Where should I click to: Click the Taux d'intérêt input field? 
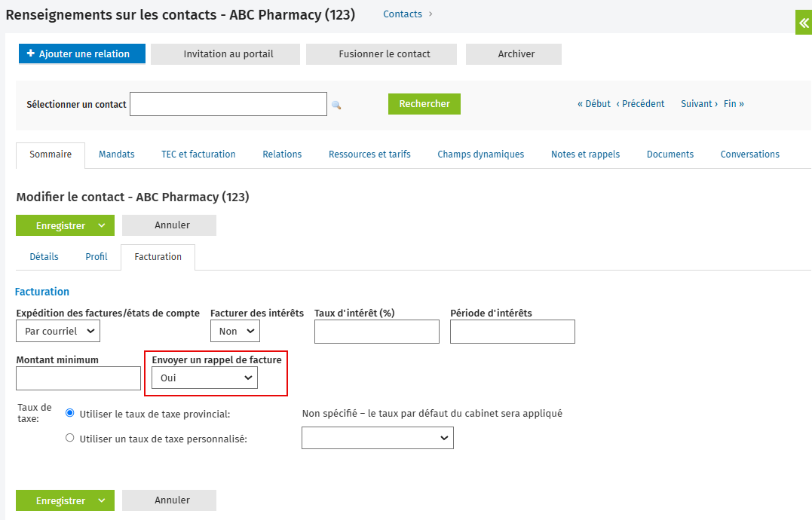[x=377, y=332]
